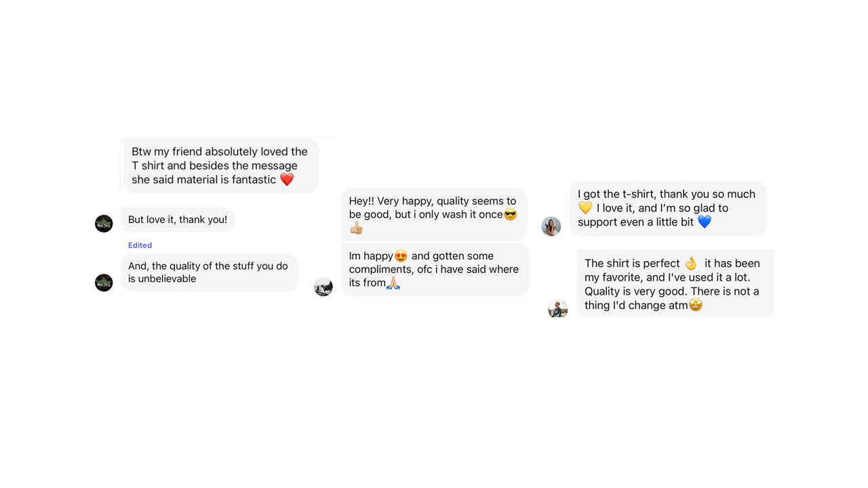Click the red heart emoji

[287, 180]
